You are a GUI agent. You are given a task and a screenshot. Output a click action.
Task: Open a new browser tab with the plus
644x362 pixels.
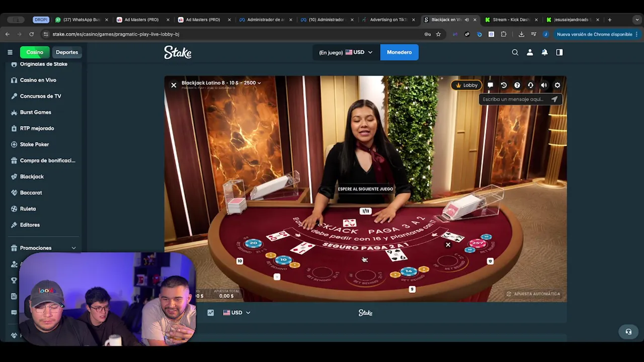pyautogui.click(x=609, y=20)
